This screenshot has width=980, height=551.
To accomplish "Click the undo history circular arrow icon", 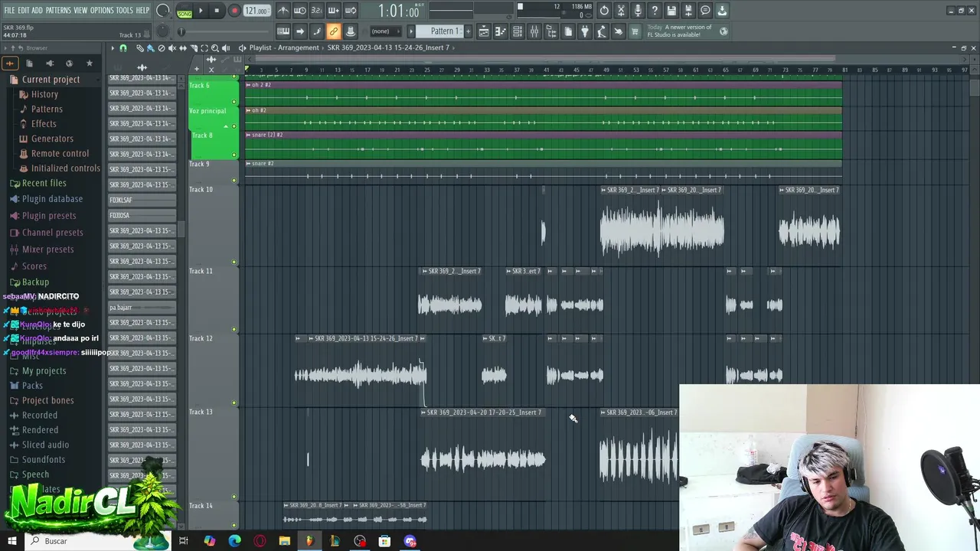I will [x=604, y=11].
